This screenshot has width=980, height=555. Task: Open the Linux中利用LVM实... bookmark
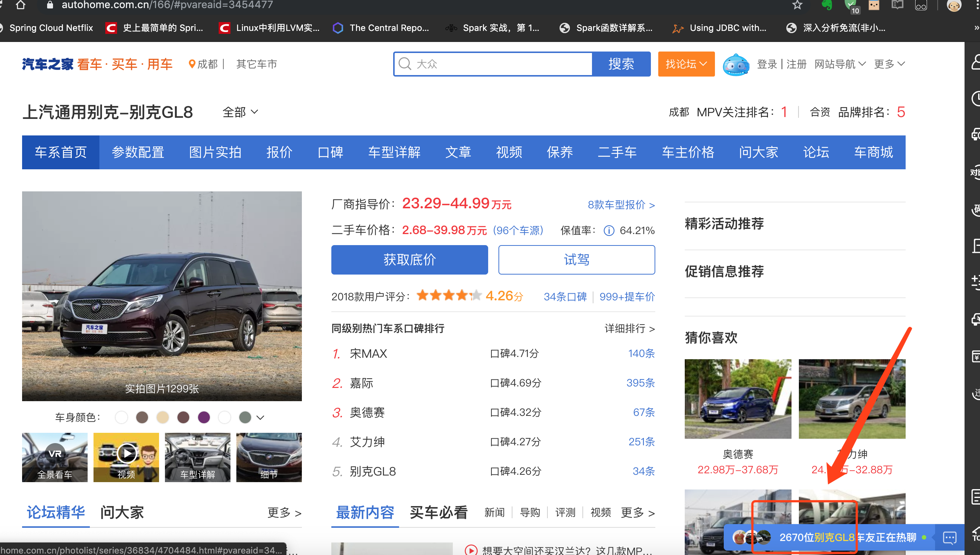coord(269,28)
